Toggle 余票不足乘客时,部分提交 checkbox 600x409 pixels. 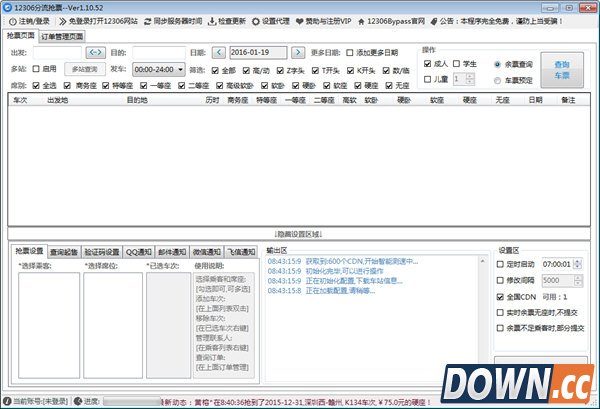point(500,328)
